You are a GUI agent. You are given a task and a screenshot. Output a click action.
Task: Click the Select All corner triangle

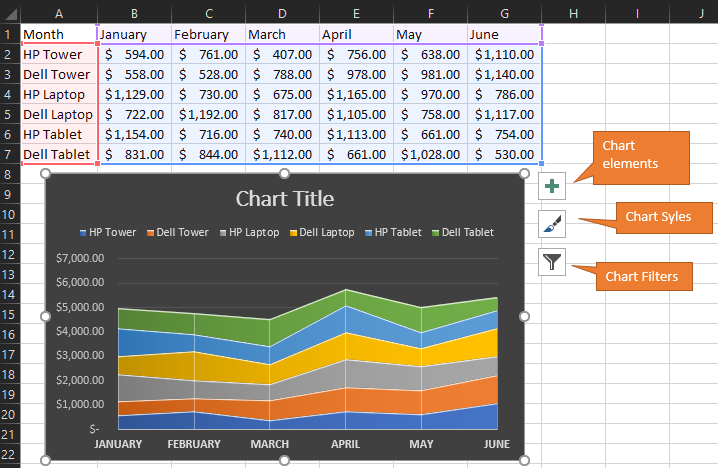(x=10, y=14)
